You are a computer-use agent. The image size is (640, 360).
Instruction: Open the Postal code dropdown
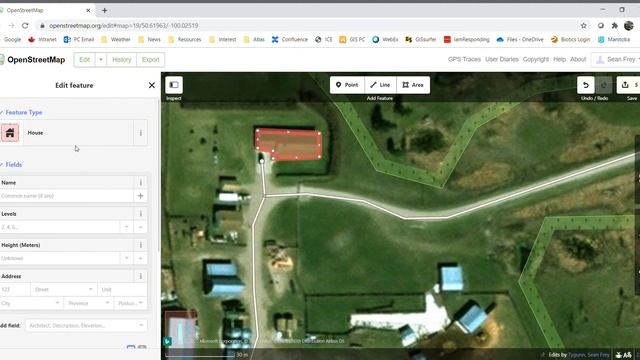click(141, 303)
